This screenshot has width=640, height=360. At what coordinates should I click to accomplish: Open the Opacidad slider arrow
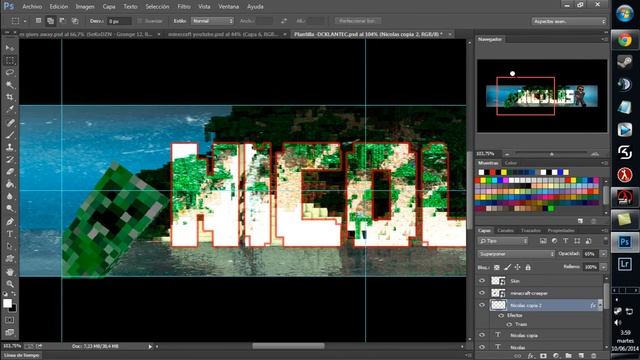pos(603,254)
